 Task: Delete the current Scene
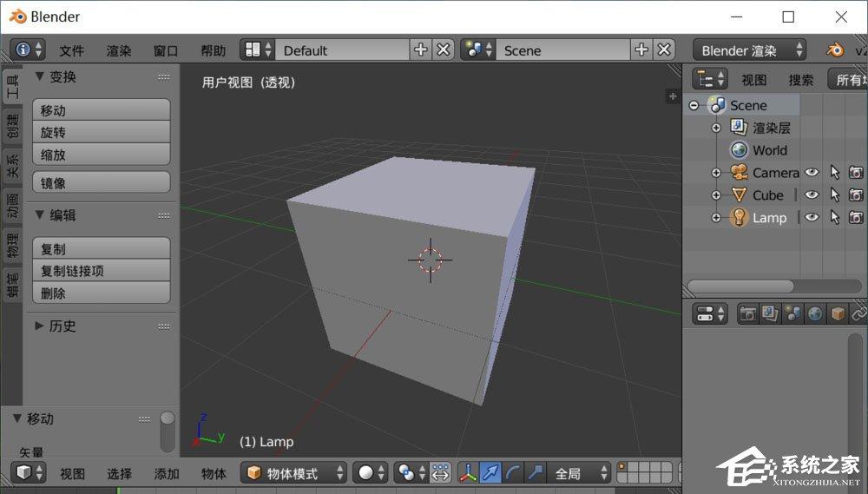coord(664,49)
